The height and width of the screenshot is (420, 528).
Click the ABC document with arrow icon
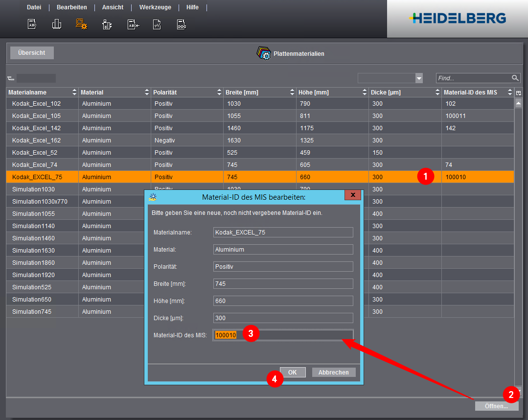[x=133, y=24]
